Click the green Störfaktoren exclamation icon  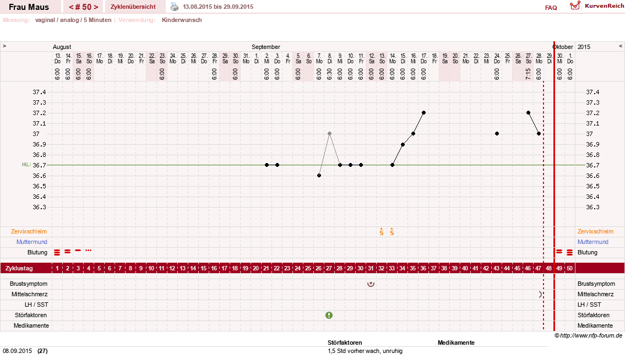329,316
